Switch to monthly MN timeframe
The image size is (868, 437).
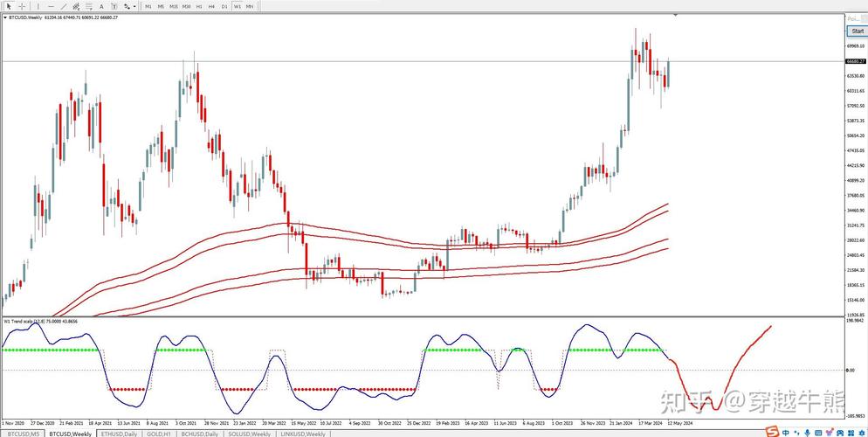pos(250,6)
